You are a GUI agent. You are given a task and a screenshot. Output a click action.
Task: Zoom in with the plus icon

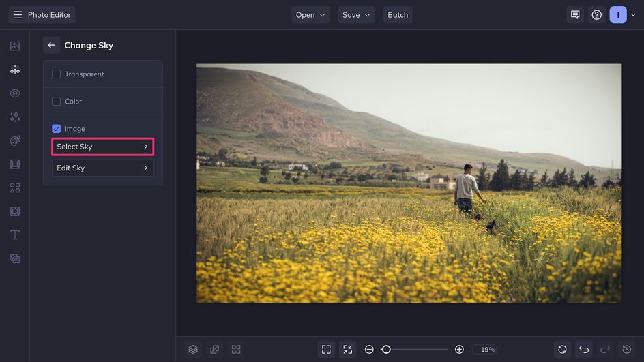[x=459, y=349]
